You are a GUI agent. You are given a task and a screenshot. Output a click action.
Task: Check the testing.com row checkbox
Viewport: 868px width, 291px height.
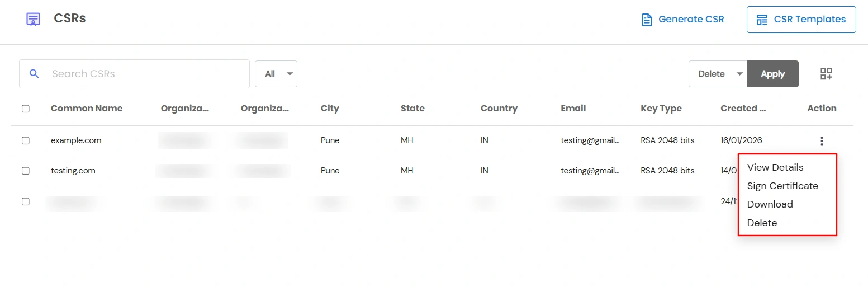pos(26,171)
